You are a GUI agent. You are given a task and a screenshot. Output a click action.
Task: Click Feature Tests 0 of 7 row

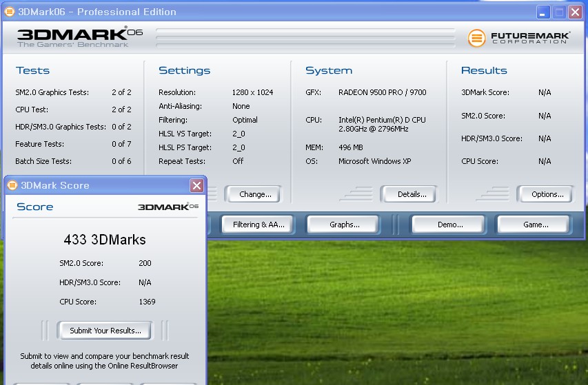73,144
